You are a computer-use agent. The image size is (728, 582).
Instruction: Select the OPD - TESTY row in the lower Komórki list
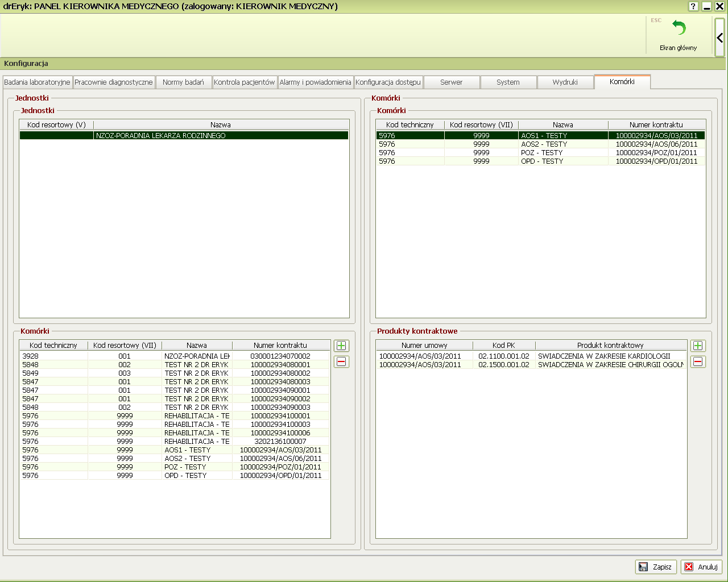pyautogui.click(x=175, y=475)
